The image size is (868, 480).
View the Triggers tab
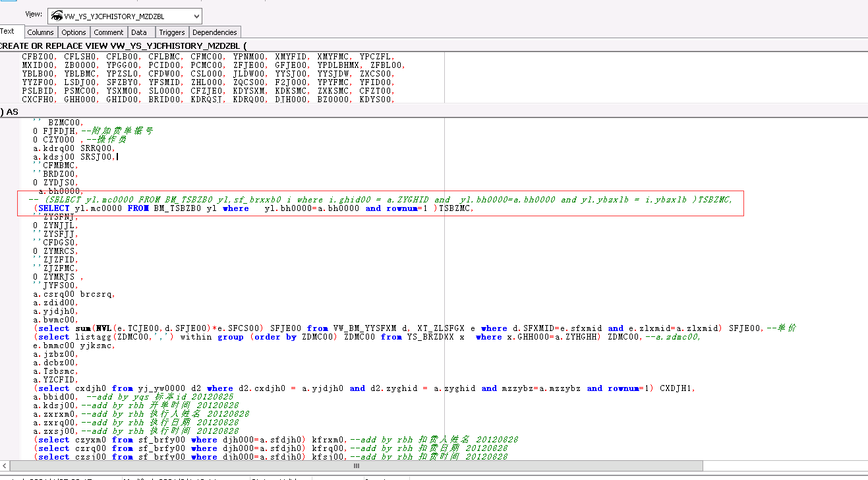(x=172, y=32)
